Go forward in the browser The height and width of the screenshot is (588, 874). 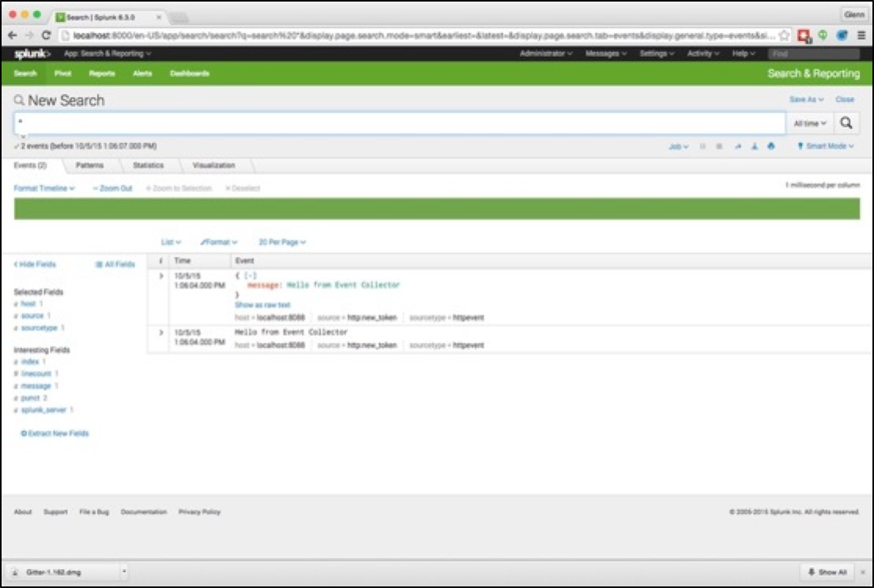(29, 35)
